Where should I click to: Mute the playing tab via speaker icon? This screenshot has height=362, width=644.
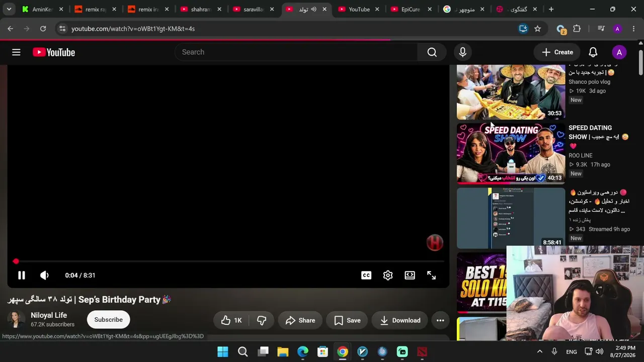(313, 9)
